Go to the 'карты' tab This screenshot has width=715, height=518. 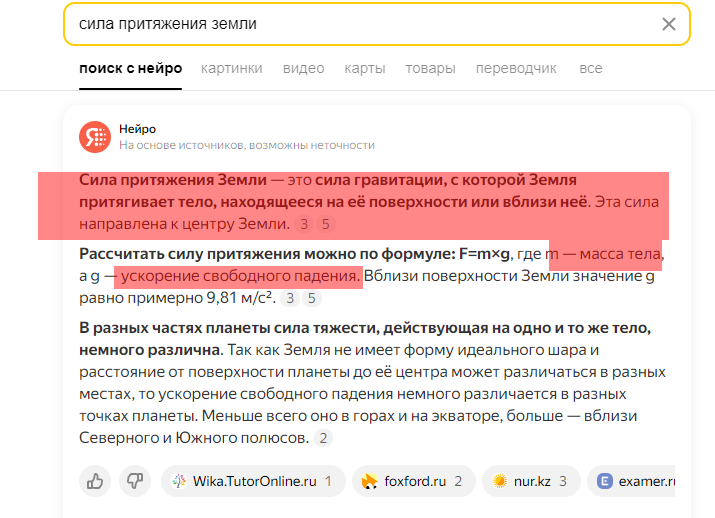365,68
